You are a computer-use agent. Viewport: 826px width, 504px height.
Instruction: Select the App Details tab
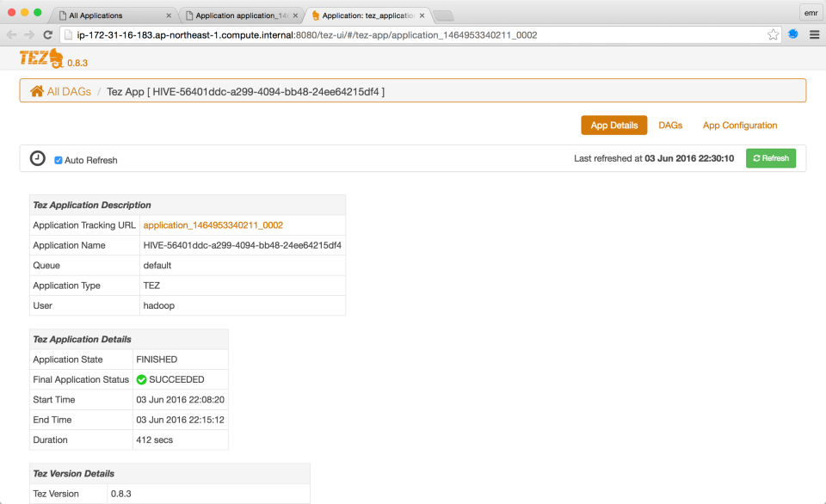pos(613,126)
